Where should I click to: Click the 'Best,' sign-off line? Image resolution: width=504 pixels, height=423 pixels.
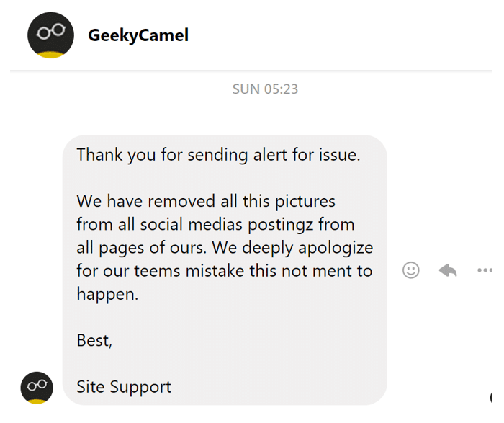[94, 340]
